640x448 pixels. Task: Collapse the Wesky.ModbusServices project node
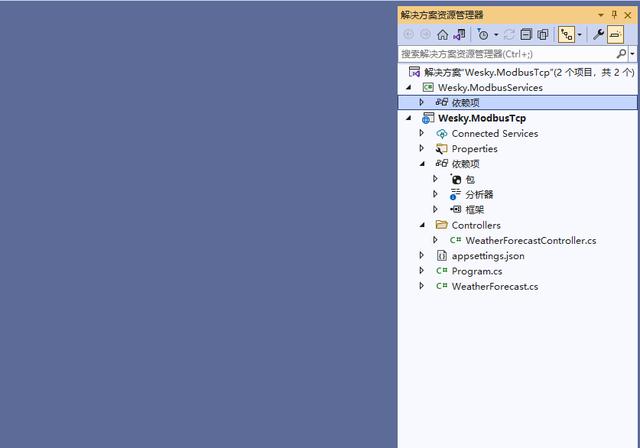pos(409,87)
